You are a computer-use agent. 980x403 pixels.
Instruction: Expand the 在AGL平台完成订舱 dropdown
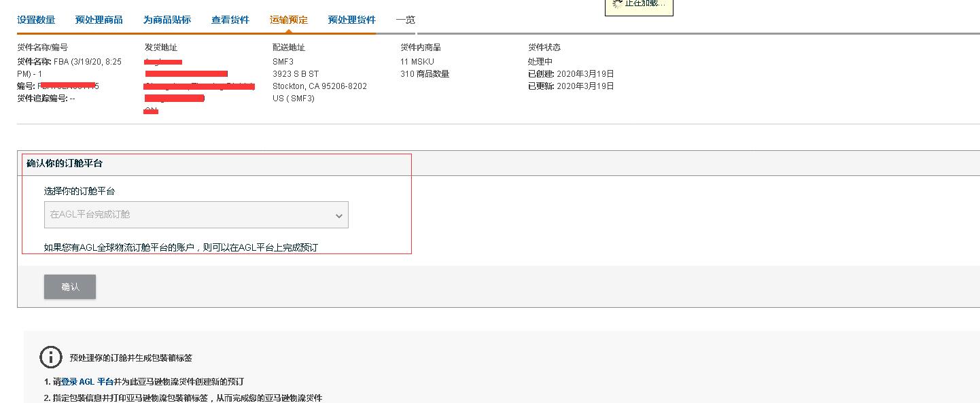coord(196,215)
